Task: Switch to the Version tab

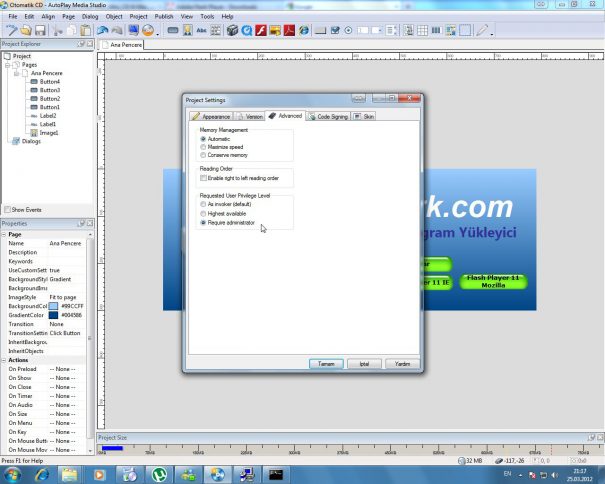Action: pyautogui.click(x=250, y=117)
